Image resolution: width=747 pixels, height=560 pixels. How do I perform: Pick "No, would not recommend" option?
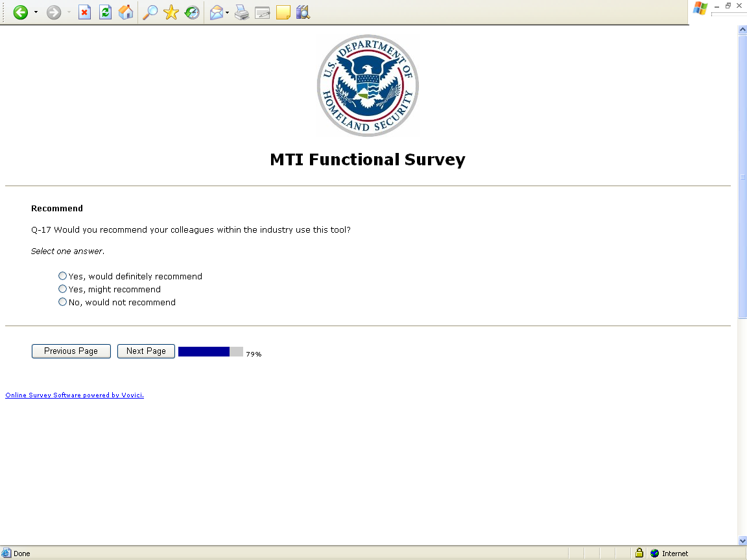(x=63, y=302)
